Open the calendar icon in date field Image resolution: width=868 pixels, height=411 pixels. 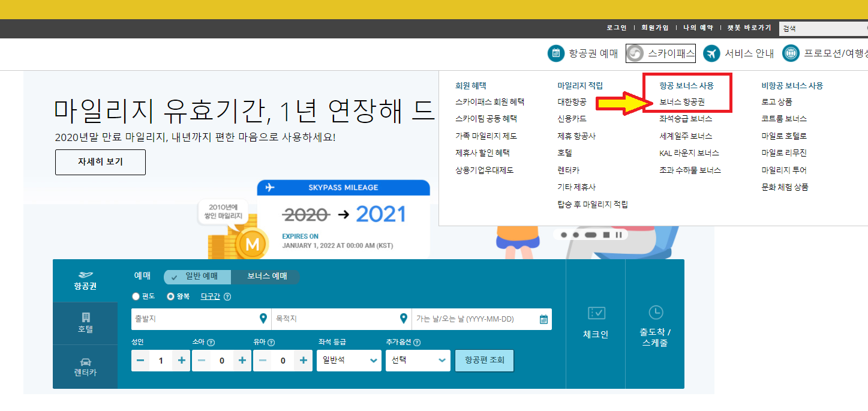543,319
